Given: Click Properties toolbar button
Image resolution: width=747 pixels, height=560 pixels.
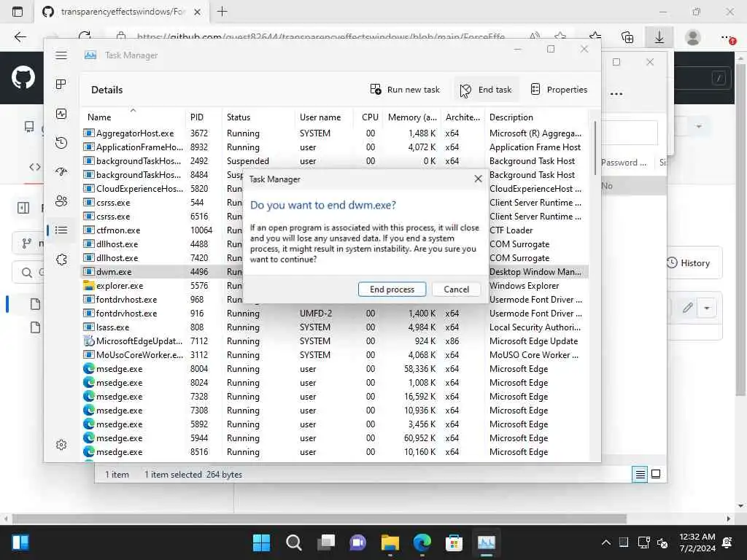Looking at the screenshot, I should click(559, 90).
